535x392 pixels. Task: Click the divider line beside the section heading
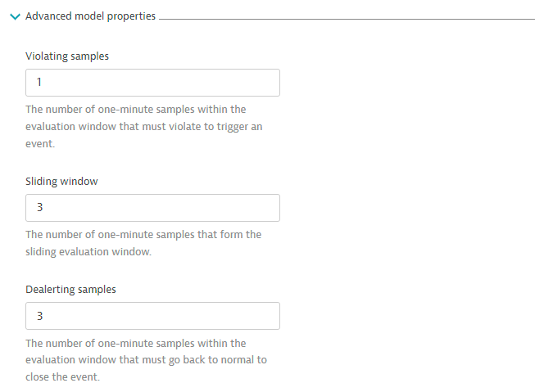point(344,18)
